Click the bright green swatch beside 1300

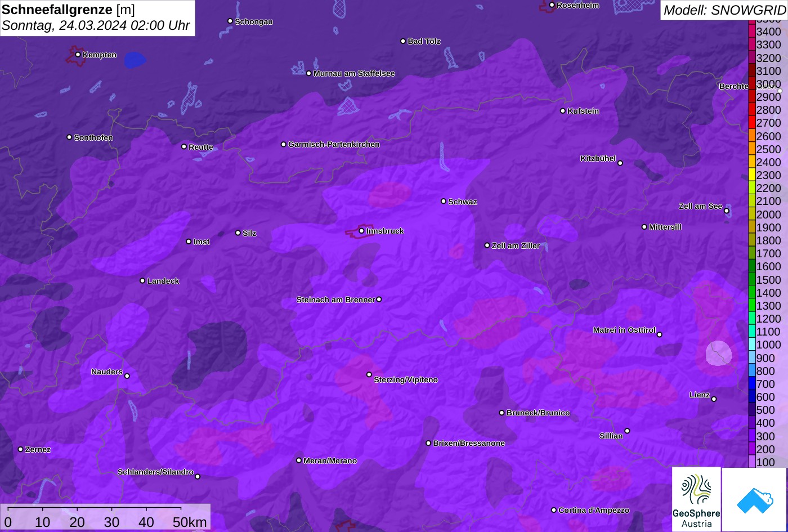click(751, 306)
